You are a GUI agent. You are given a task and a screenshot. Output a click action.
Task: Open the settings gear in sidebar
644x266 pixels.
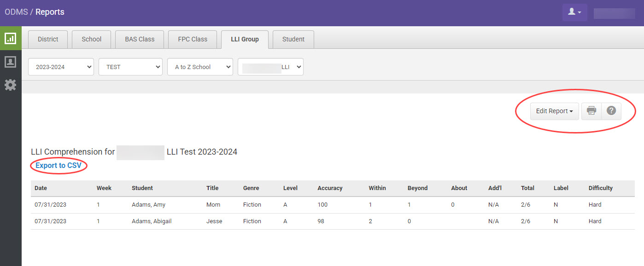pyautogui.click(x=10, y=85)
